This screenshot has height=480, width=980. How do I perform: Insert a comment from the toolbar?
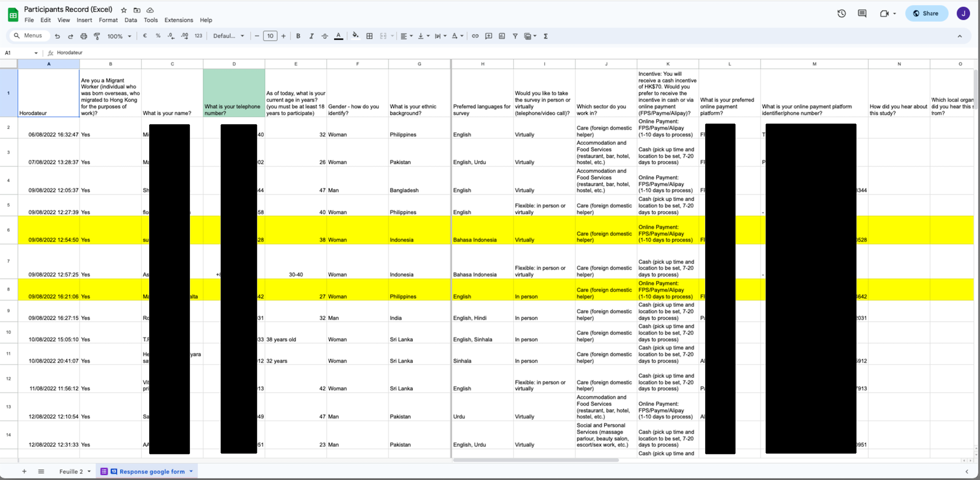pos(489,36)
